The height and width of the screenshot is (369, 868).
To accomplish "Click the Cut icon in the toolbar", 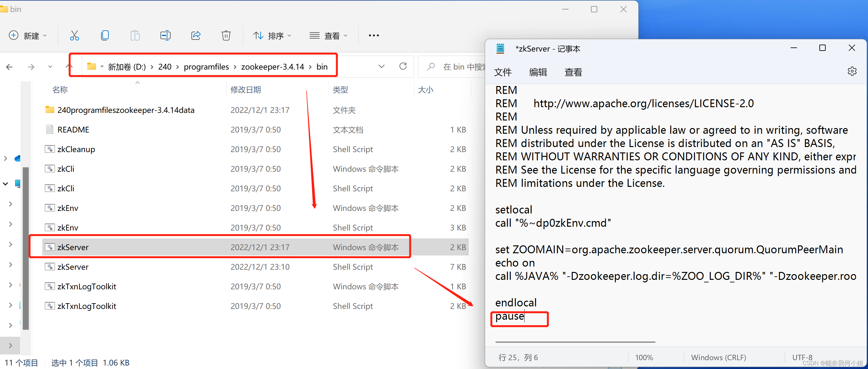I will (75, 35).
